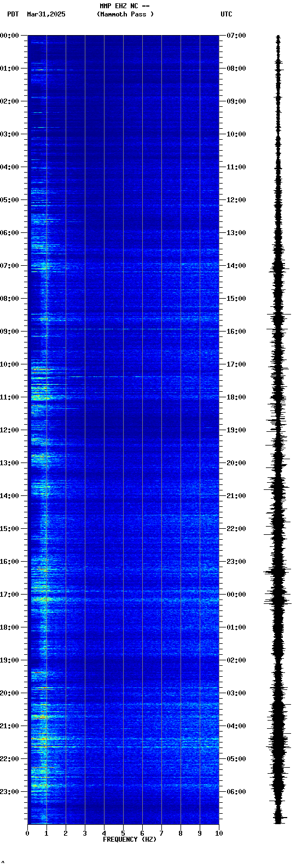Click the UTC '10:00' time label

[236, 134]
